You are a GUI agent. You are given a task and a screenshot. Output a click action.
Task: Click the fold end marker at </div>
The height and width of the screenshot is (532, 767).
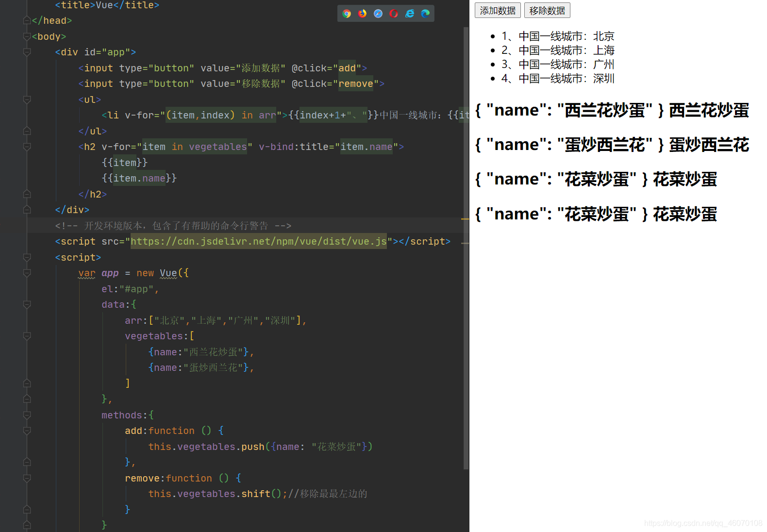click(x=27, y=210)
